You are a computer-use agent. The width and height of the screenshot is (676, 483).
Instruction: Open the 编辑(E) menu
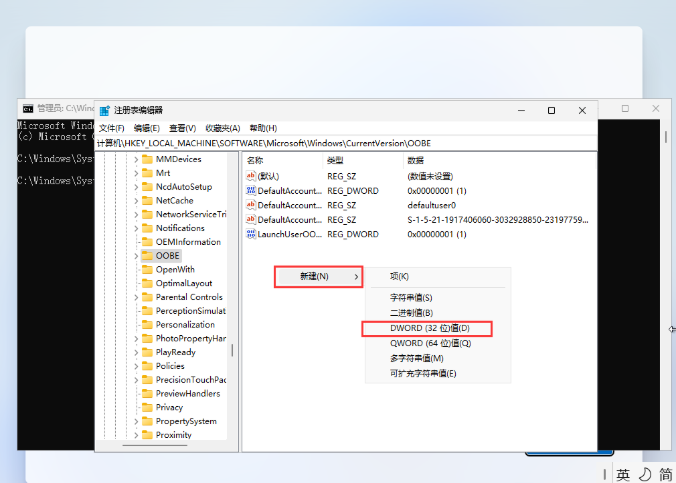coord(146,128)
